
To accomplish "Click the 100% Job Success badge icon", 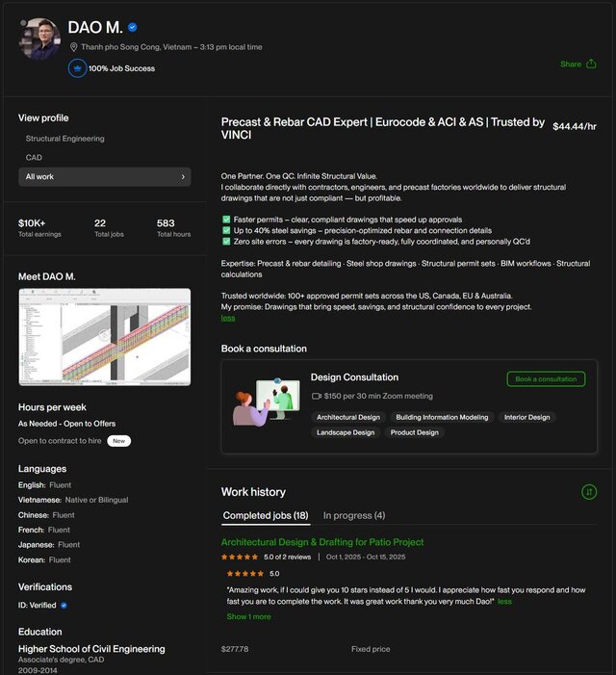I will click(77, 68).
